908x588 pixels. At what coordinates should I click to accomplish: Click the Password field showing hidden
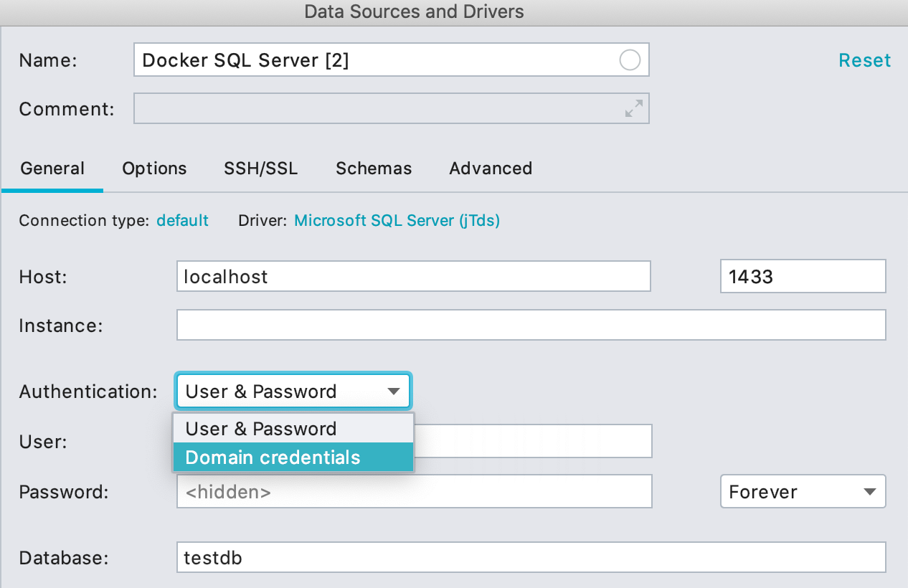coord(415,492)
